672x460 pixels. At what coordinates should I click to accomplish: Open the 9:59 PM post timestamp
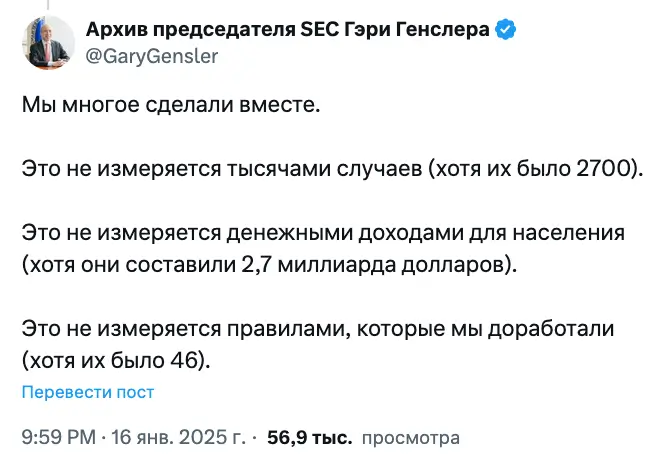59,437
